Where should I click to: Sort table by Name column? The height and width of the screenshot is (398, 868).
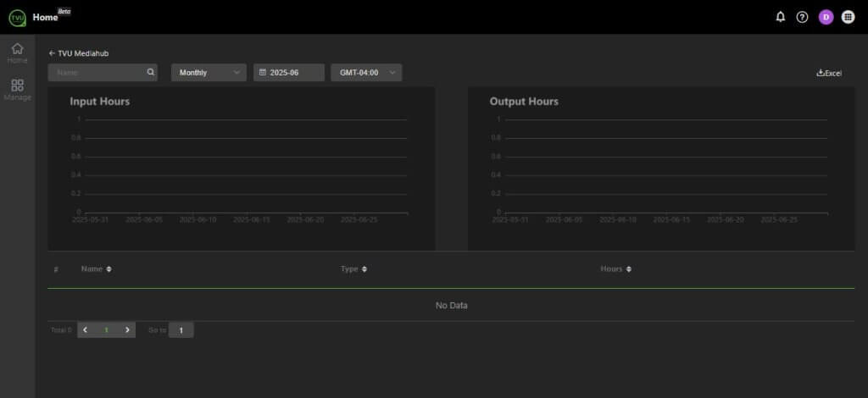[x=97, y=269]
